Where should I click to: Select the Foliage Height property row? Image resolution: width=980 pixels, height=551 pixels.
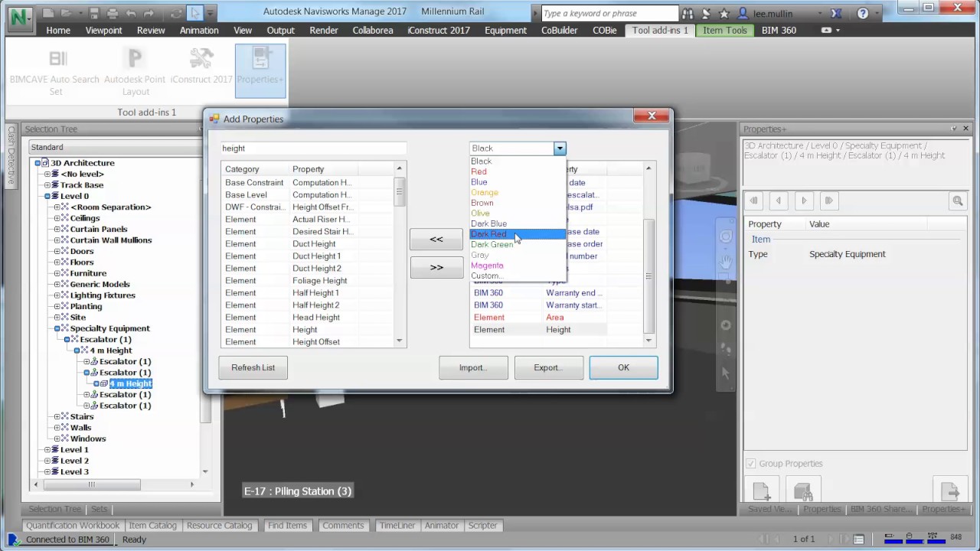(x=308, y=281)
